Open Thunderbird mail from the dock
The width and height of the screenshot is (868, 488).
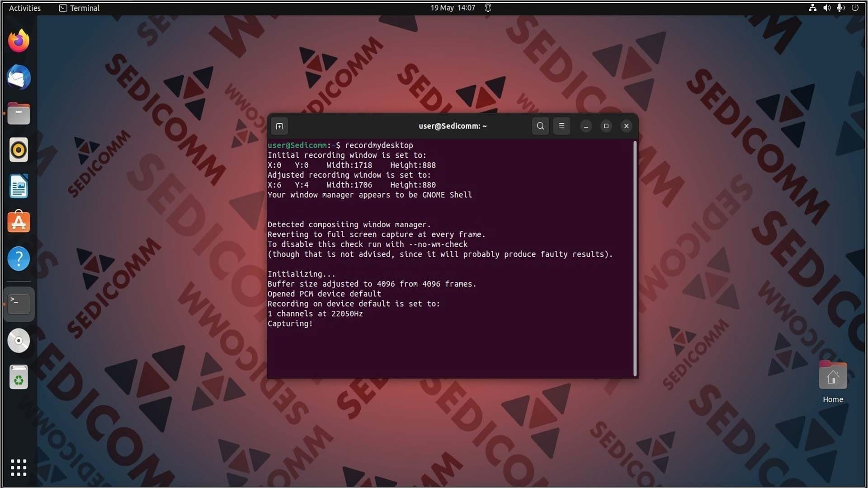click(x=19, y=77)
